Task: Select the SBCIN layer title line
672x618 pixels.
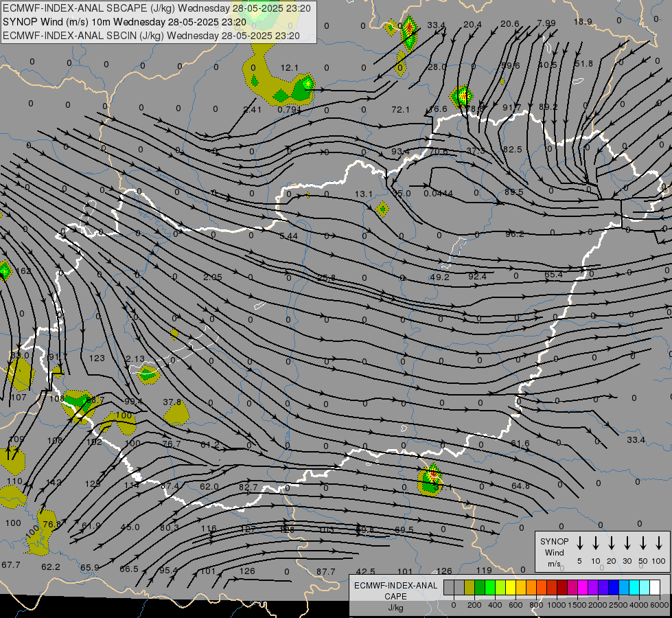Action: 151,36
